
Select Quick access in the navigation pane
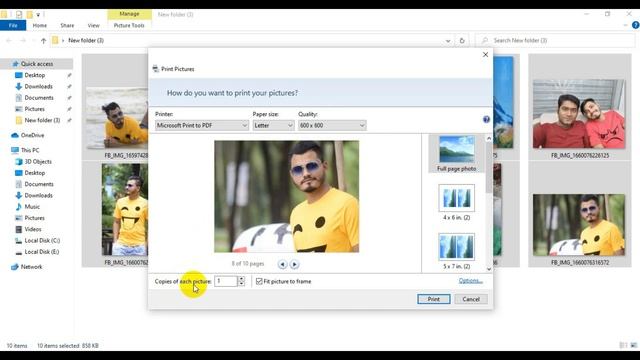pyautogui.click(x=37, y=64)
